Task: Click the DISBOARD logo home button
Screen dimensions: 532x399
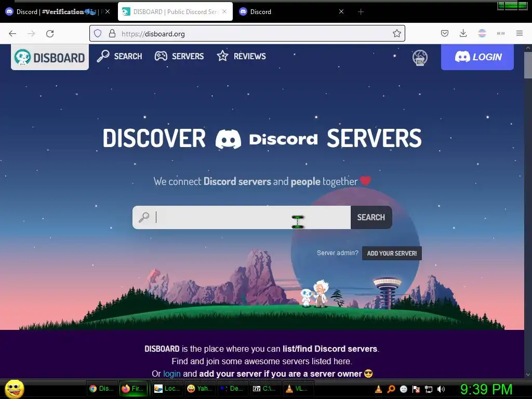Action: tap(50, 57)
